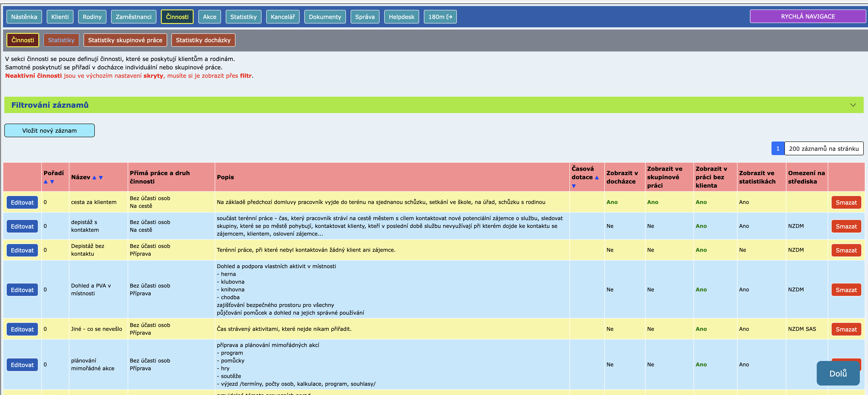
Task: Click Vložit nový záznam button
Action: click(50, 131)
